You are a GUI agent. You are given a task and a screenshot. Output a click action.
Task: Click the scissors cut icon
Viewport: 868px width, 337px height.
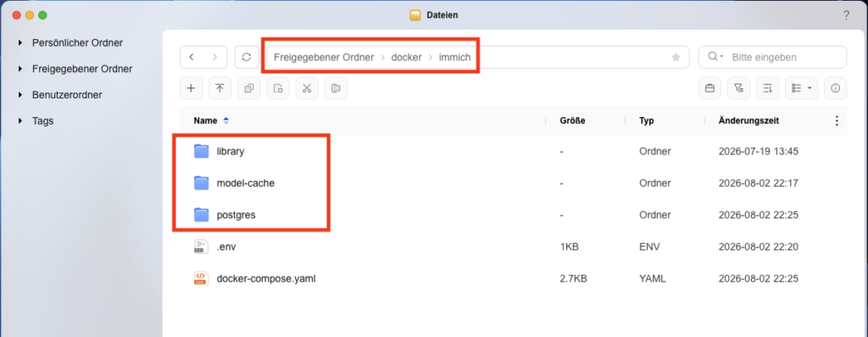click(x=307, y=88)
